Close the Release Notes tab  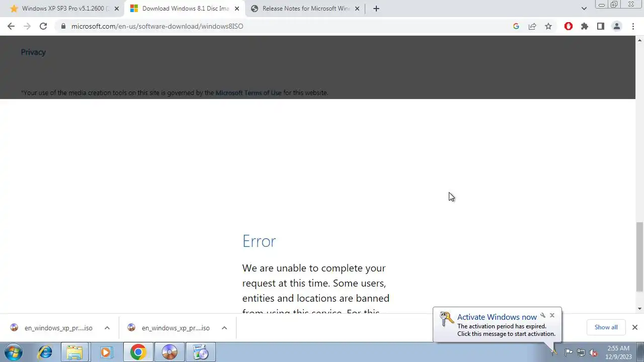[x=358, y=9]
